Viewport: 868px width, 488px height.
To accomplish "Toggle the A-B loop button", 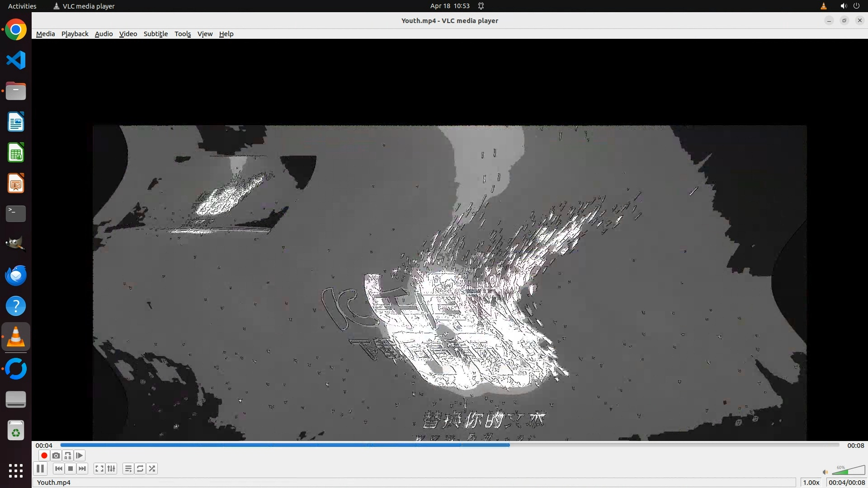I will [x=68, y=455].
